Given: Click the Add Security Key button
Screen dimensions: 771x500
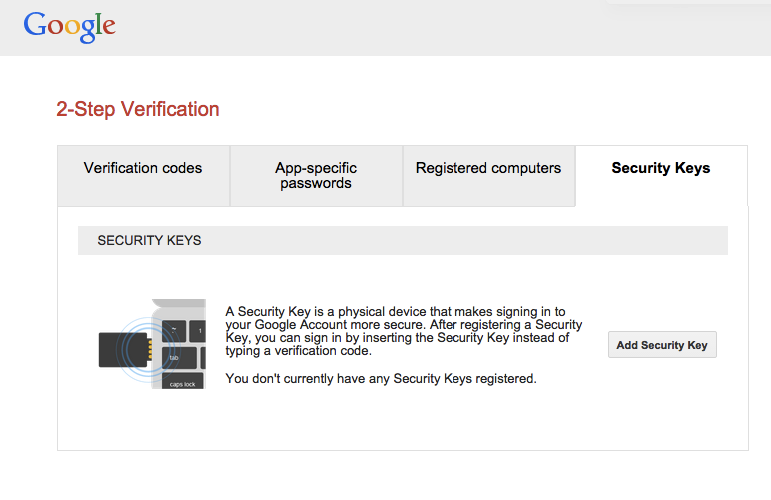Looking at the screenshot, I should [662, 345].
